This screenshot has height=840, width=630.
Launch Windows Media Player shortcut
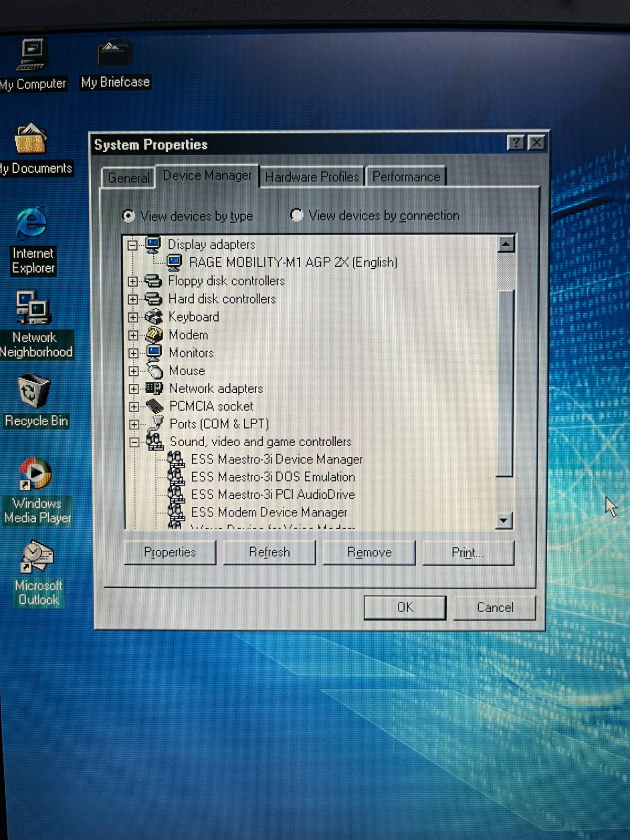click(x=35, y=474)
